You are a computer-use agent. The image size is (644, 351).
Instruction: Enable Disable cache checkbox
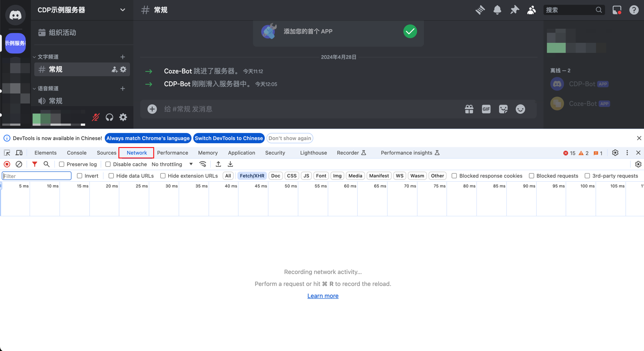pos(108,164)
